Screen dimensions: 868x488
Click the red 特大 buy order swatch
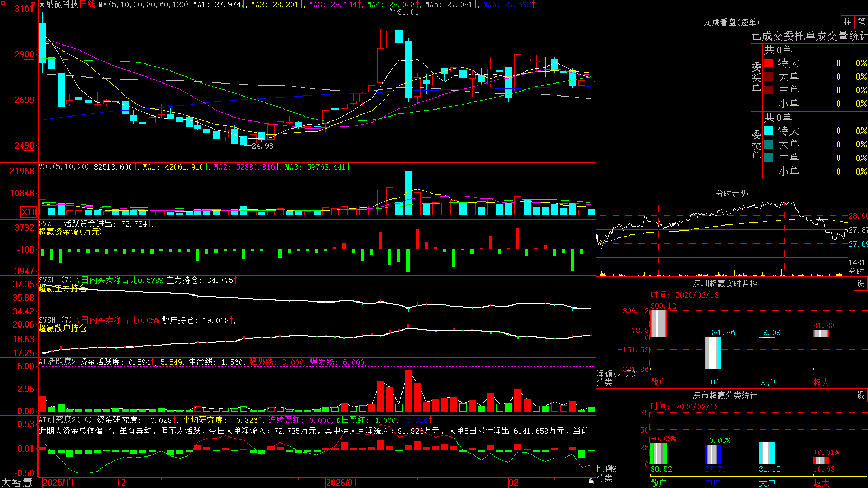click(x=768, y=63)
